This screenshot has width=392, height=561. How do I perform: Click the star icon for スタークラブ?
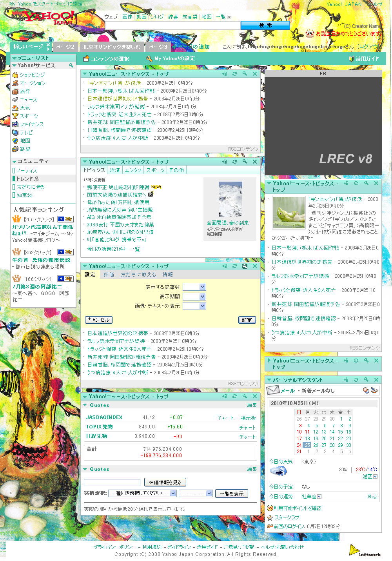pyautogui.click(x=270, y=517)
